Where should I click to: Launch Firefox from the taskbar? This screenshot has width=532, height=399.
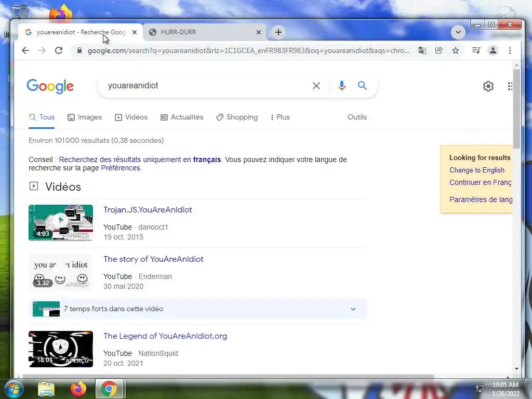(x=78, y=389)
